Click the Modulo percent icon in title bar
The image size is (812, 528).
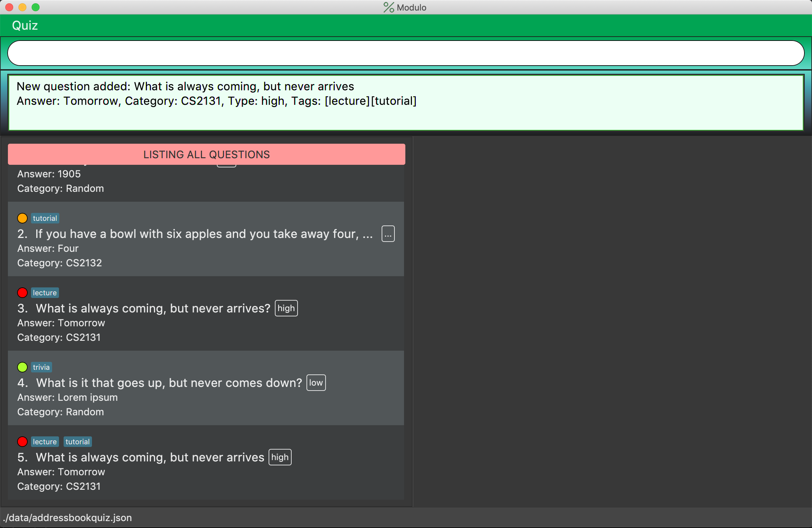(388, 7)
